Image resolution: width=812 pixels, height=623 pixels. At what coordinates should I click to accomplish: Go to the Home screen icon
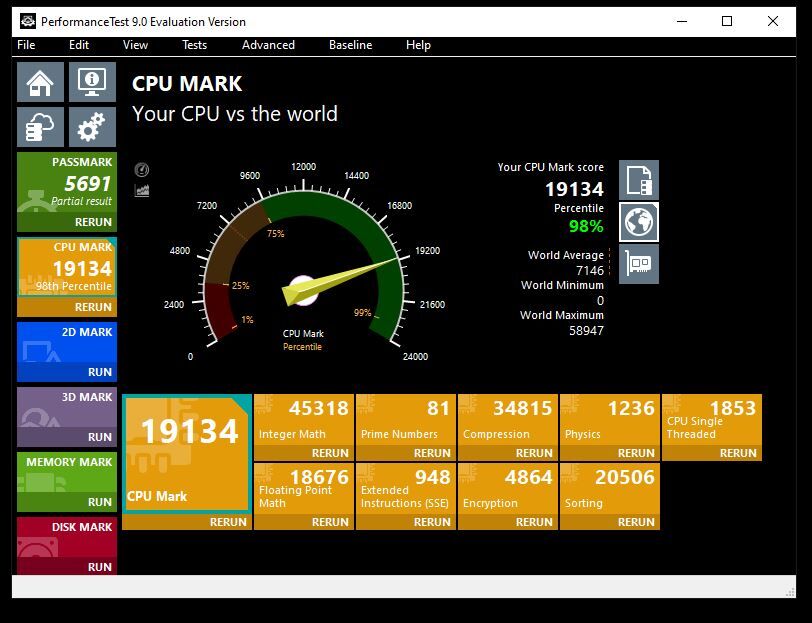point(40,82)
